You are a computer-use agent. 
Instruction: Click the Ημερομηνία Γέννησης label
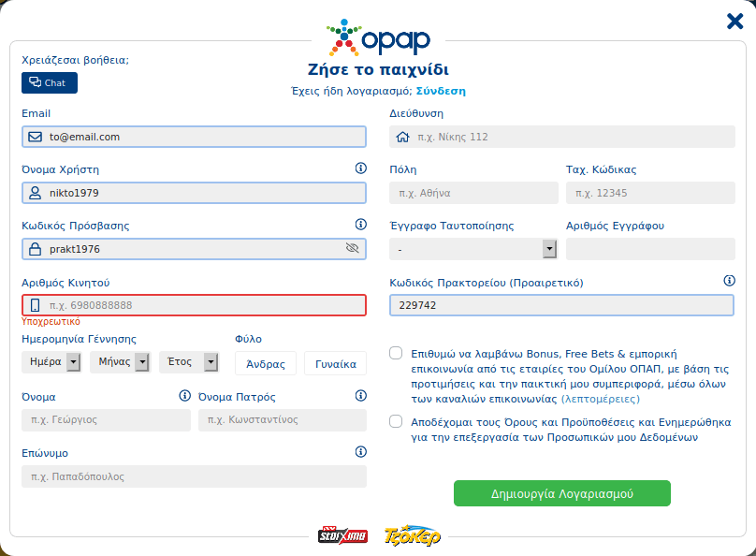point(80,339)
